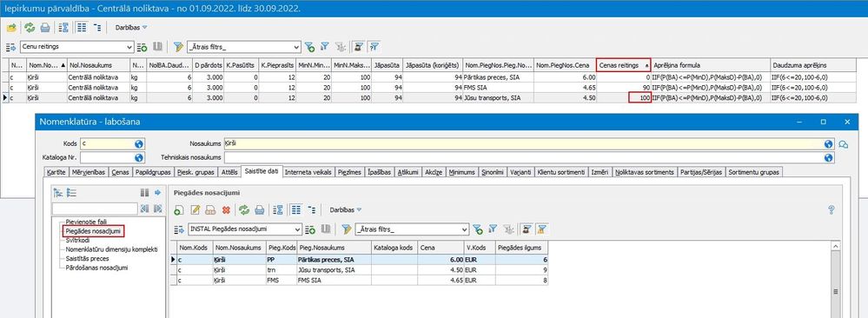Print the Iepirkumu pārvaldība report
The width and height of the screenshot is (868, 318).
(x=45, y=27)
